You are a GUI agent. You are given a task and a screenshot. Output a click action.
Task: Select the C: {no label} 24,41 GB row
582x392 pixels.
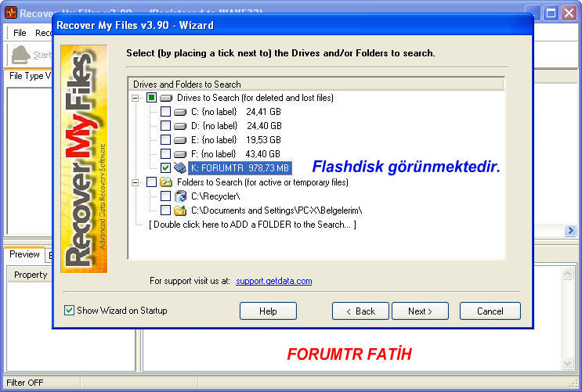point(236,112)
